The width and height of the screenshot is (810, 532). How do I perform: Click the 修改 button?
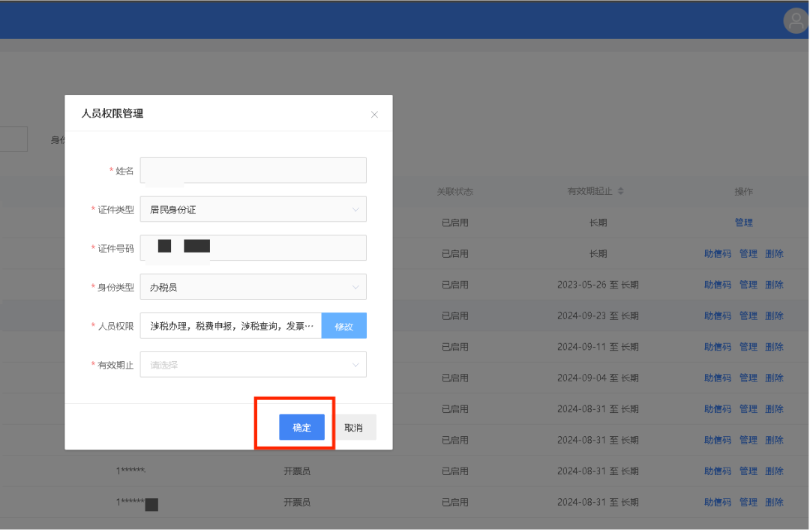tap(344, 326)
